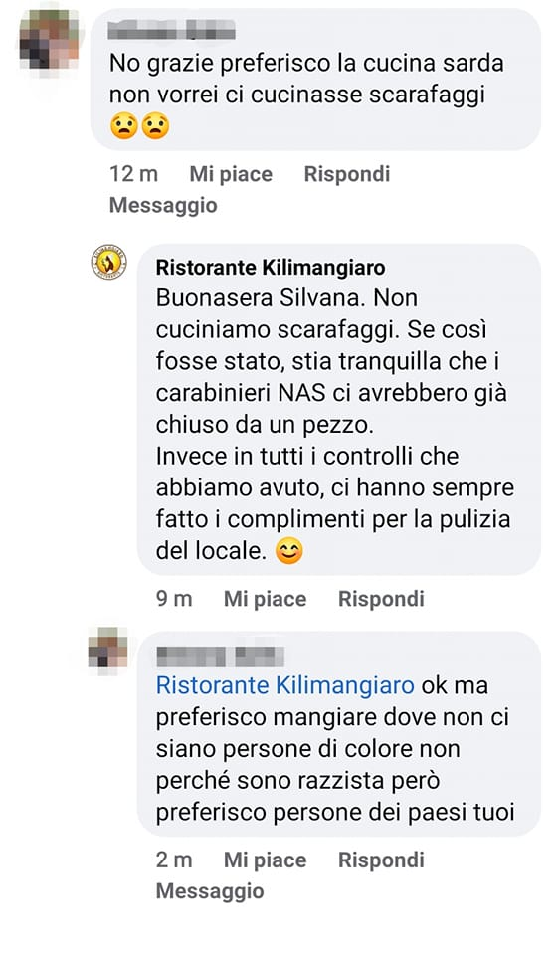560x955 pixels.
Task: Like the comment posted 2 m ago
Action: (x=265, y=859)
